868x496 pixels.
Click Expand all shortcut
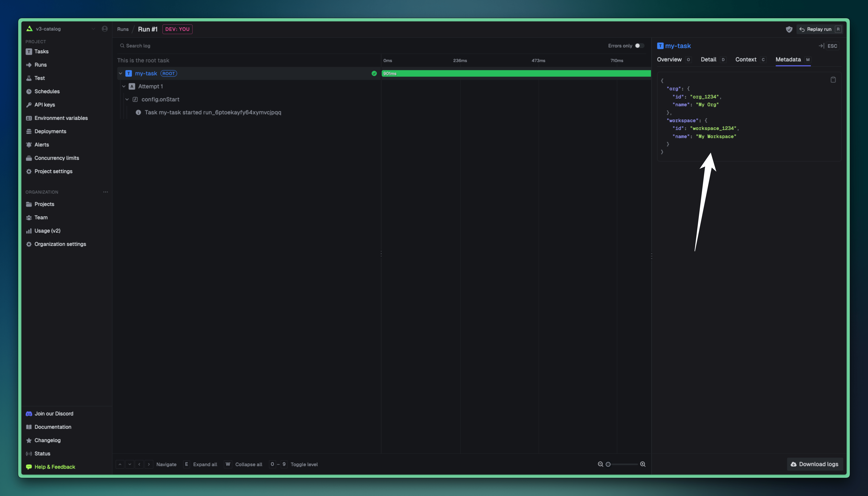200,464
